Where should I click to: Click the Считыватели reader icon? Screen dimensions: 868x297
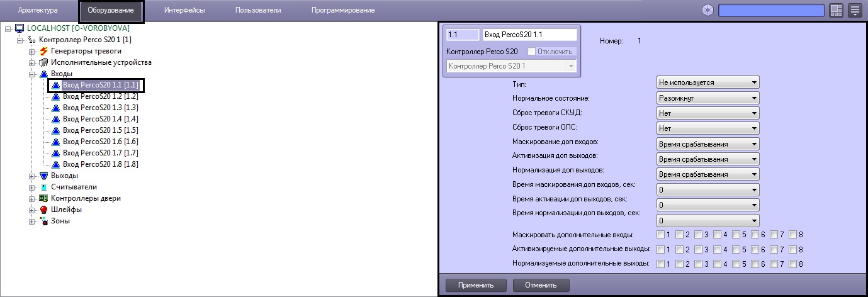[44, 187]
